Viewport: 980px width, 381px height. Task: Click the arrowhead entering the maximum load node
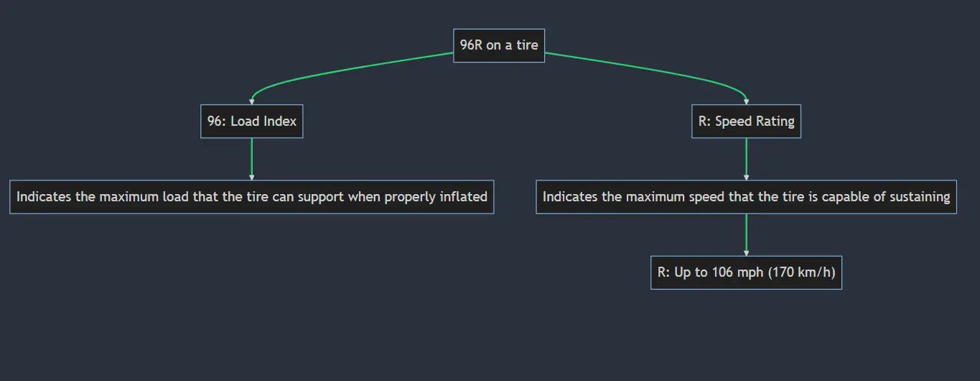point(251,177)
